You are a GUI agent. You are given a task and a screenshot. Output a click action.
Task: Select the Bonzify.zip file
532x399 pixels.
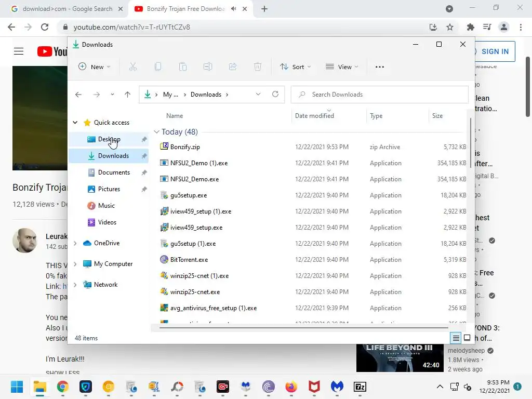tap(185, 147)
